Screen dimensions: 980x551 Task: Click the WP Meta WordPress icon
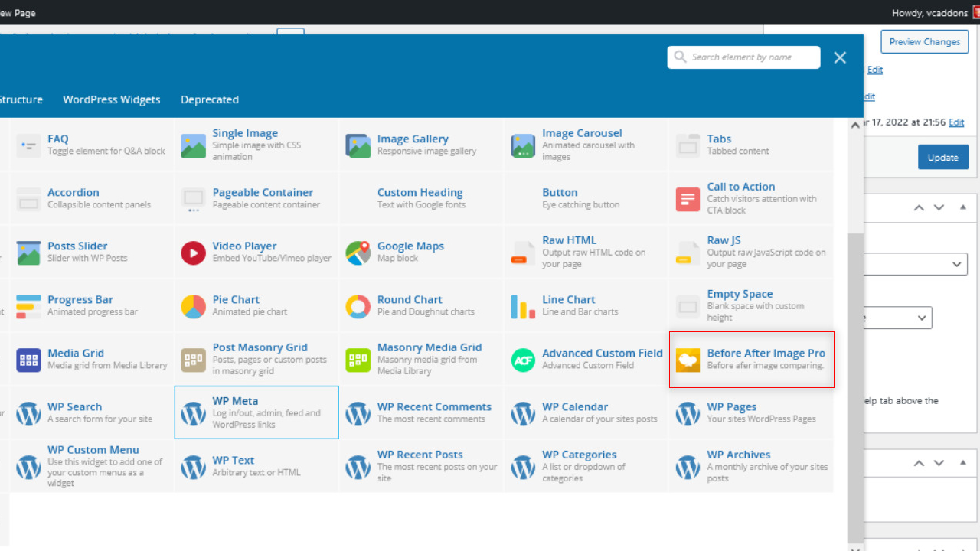193,413
